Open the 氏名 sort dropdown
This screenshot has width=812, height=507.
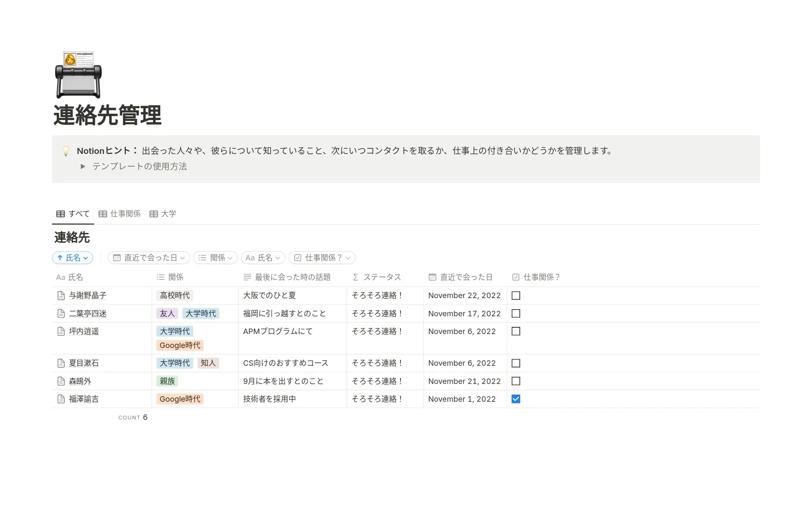72,258
